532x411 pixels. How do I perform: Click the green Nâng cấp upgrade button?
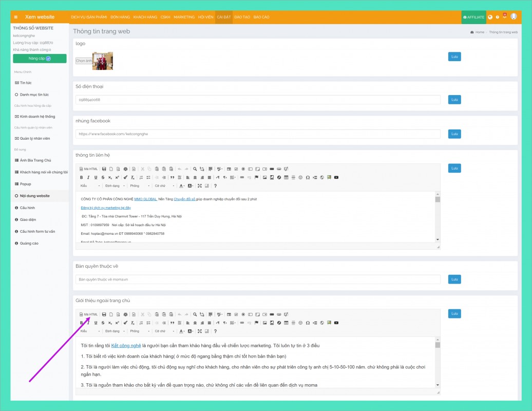pos(40,59)
